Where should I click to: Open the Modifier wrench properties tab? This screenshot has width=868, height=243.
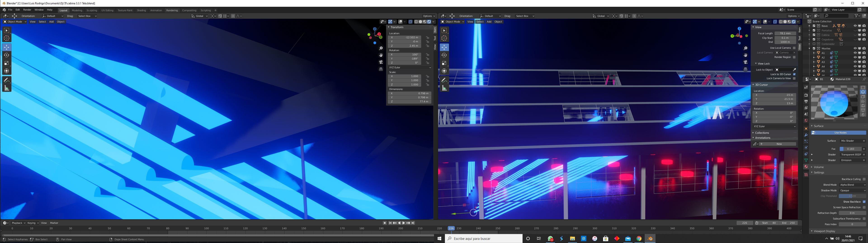click(806, 135)
